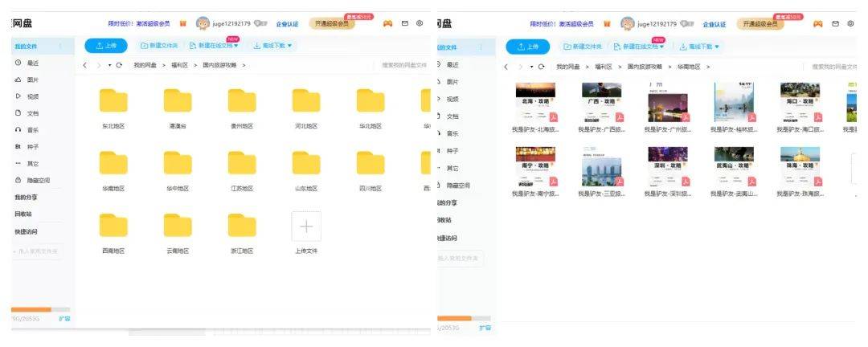Open the 河北地区 folder in left window
Image resolution: width=868 pixels, height=347 pixels.
pyautogui.click(x=306, y=100)
